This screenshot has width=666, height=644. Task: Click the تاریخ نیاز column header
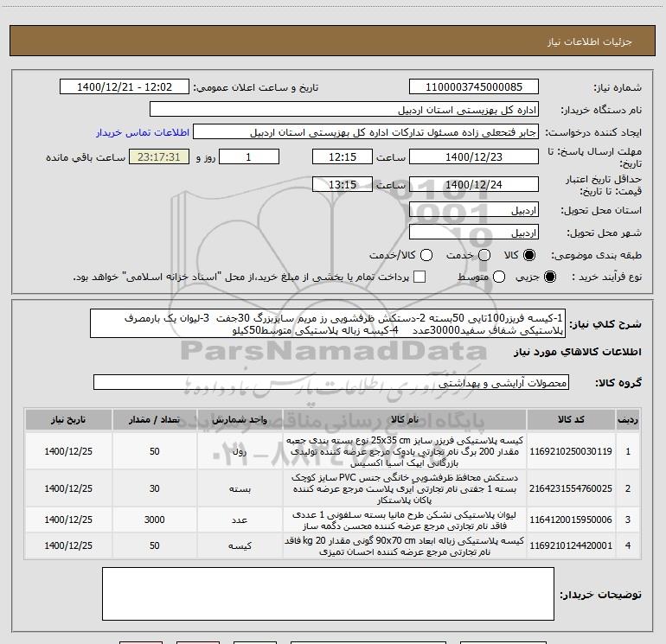click(68, 420)
